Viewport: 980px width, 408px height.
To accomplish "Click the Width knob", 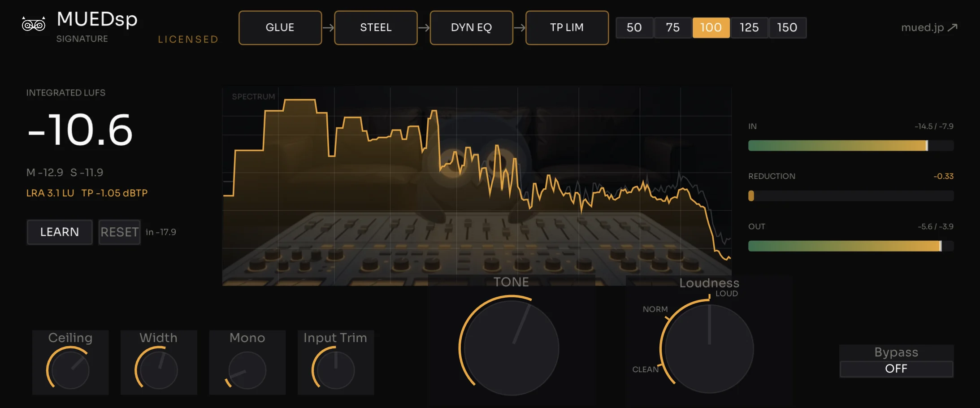I will coord(159,370).
